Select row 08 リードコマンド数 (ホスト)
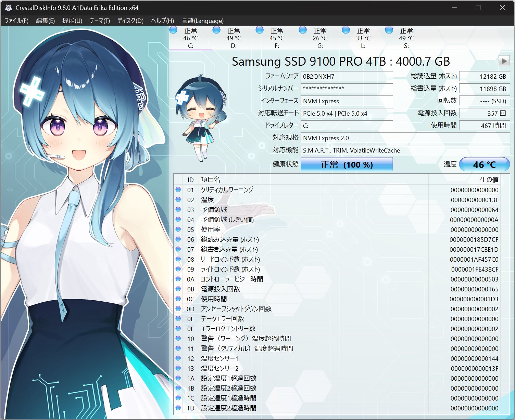515x420 pixels. 337,259
